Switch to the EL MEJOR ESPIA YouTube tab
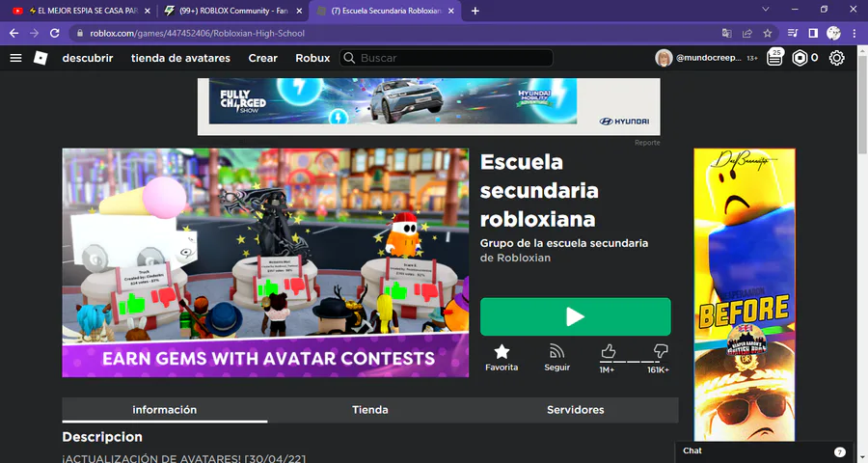The width and height of the screenshot is (868, 463). pos(81,11)
